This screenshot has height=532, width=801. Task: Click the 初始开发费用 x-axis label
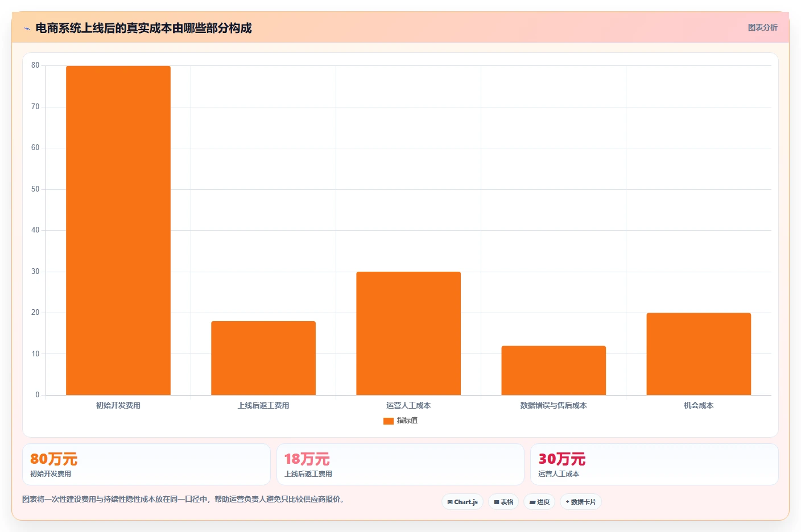(x=118, y=405)
